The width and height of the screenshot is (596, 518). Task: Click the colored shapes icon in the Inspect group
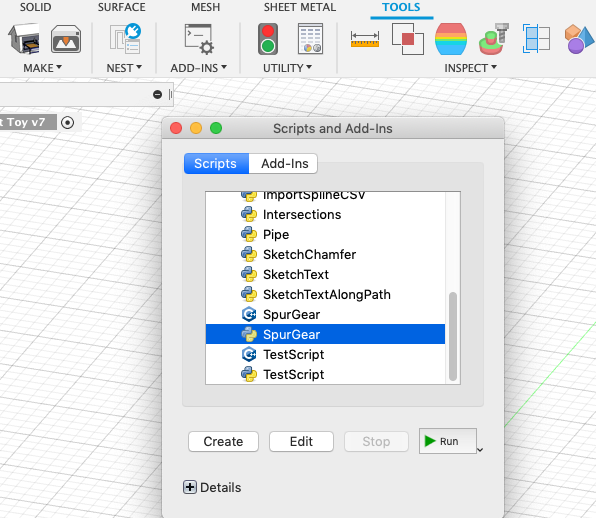click(579, 39)
